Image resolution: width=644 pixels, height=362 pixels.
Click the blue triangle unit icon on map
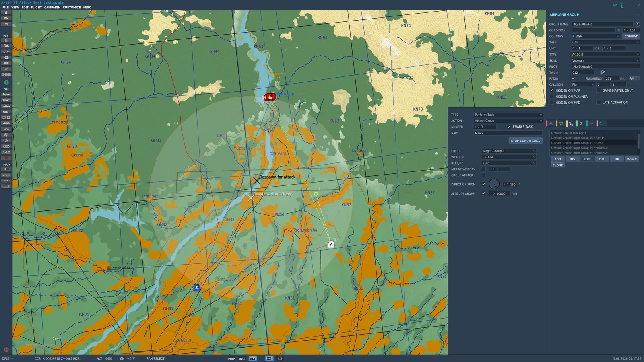[x=197, y=288]
